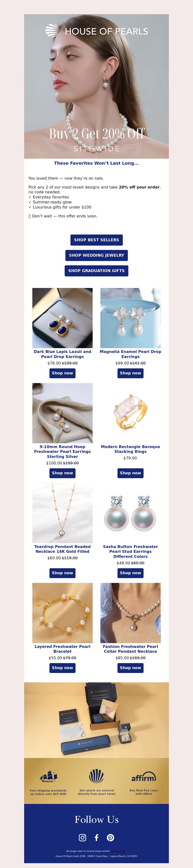Open the Instagram icon under Follow Us
The image size is (193, 868).
click(x=82, y=837)
